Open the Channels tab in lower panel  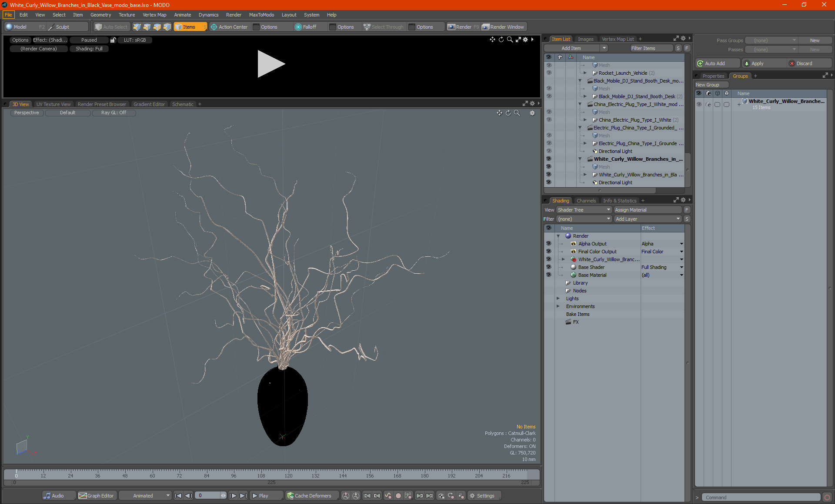[585, 200]
